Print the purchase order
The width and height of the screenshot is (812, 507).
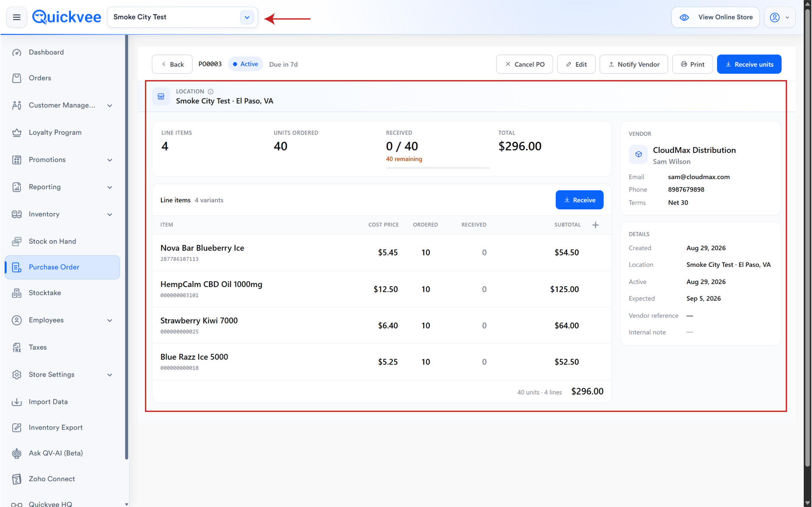pos(692,64)
